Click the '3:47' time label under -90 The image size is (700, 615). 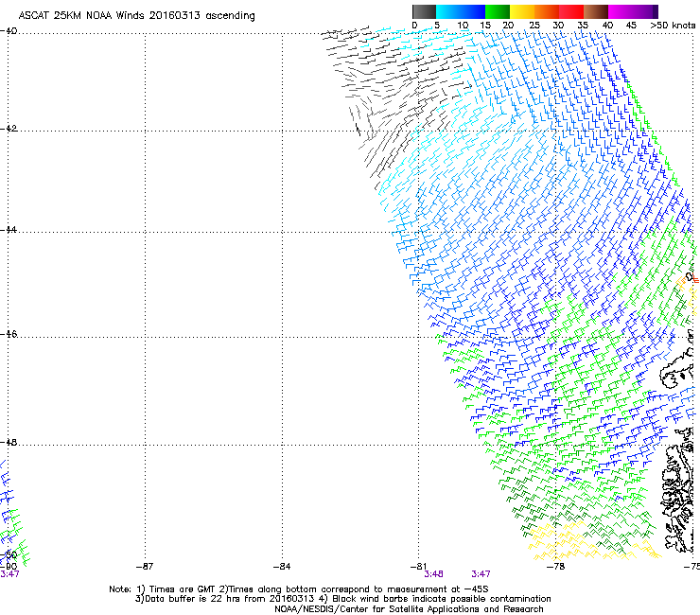(x=9, y=574)
